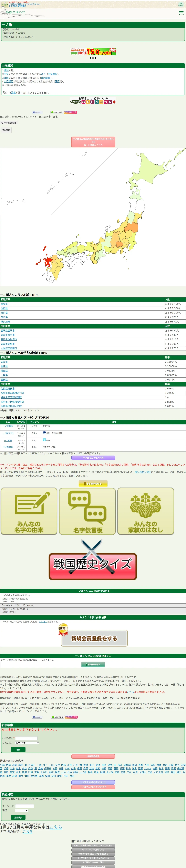Click the 名字の情報を送る button
This screenshot has width=186, height=868.
pos(9,123)
